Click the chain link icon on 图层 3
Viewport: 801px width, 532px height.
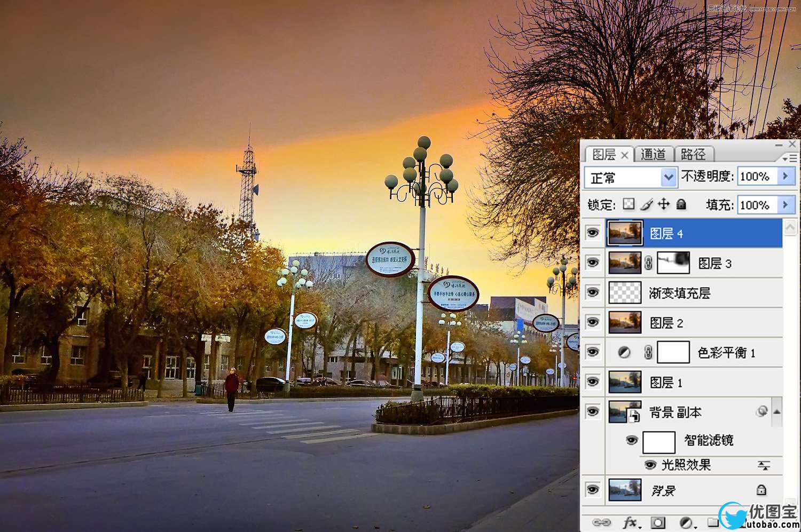click(648, 263)
